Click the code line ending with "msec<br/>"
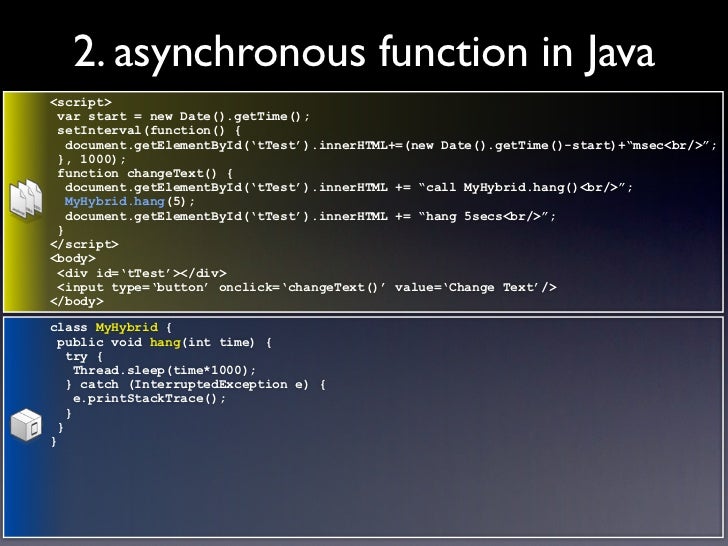 pos(390,145)
